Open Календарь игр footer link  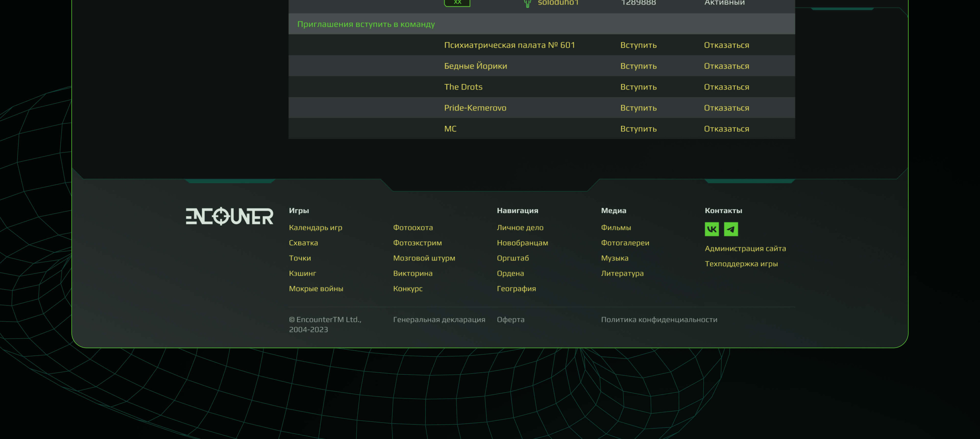click(315, 228)
